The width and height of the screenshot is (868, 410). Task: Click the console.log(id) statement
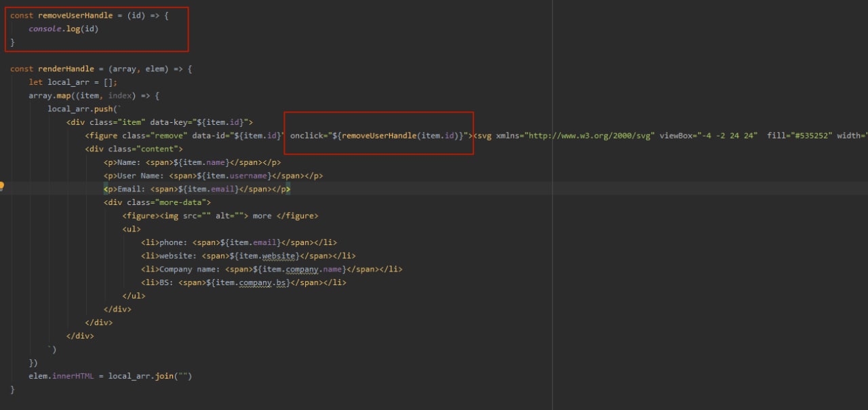click(x=64, y=29)
